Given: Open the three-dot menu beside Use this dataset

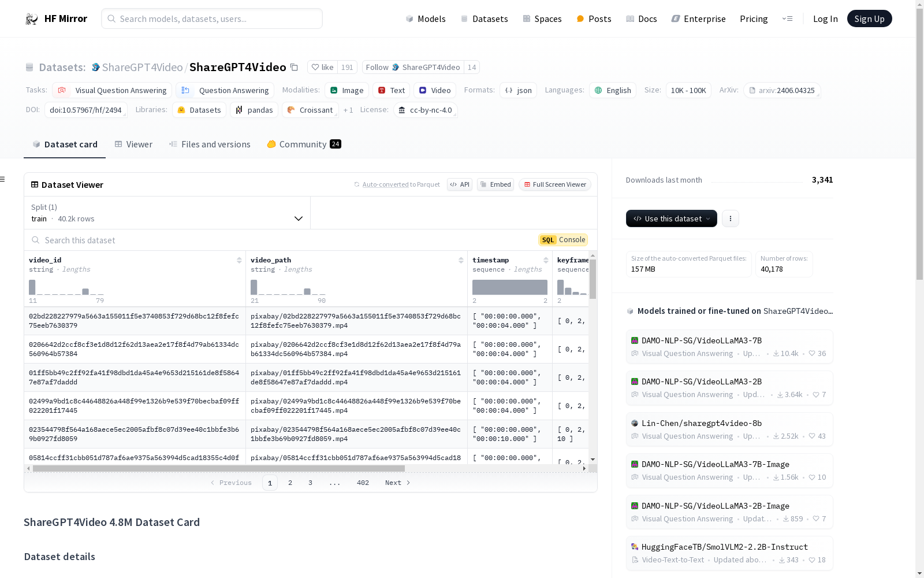Looking at the screenshot, I should tap(731, 218).
